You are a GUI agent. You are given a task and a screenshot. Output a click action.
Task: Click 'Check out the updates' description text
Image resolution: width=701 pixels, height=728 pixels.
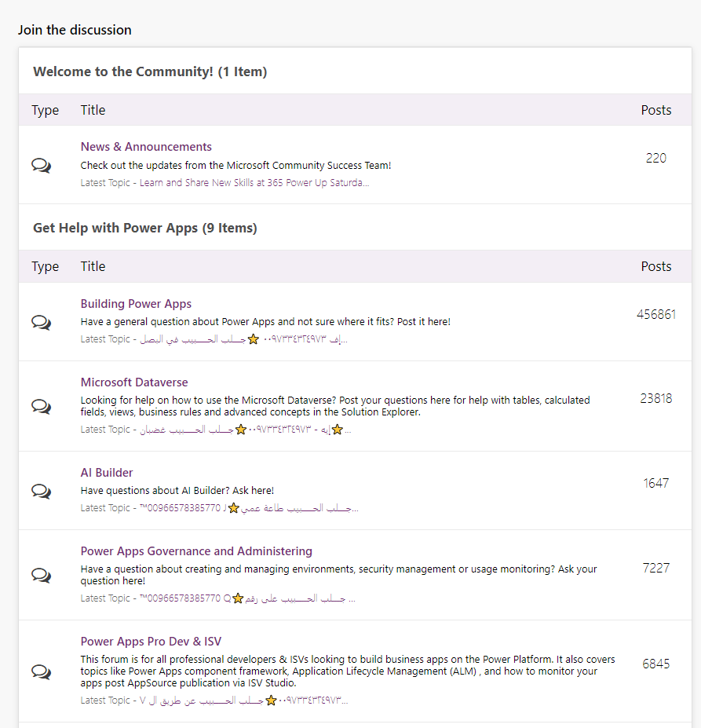click(x=235, y=165)
